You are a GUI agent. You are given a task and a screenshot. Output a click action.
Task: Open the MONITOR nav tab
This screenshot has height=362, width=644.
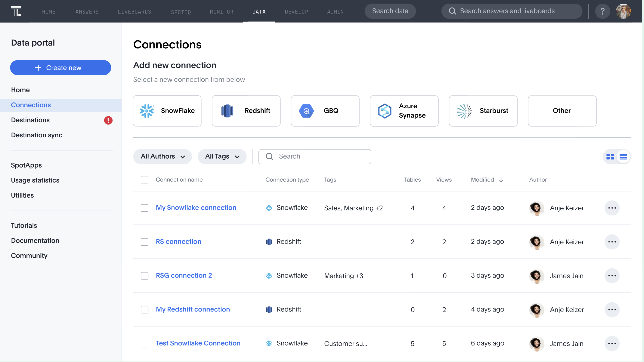point(222,12)
